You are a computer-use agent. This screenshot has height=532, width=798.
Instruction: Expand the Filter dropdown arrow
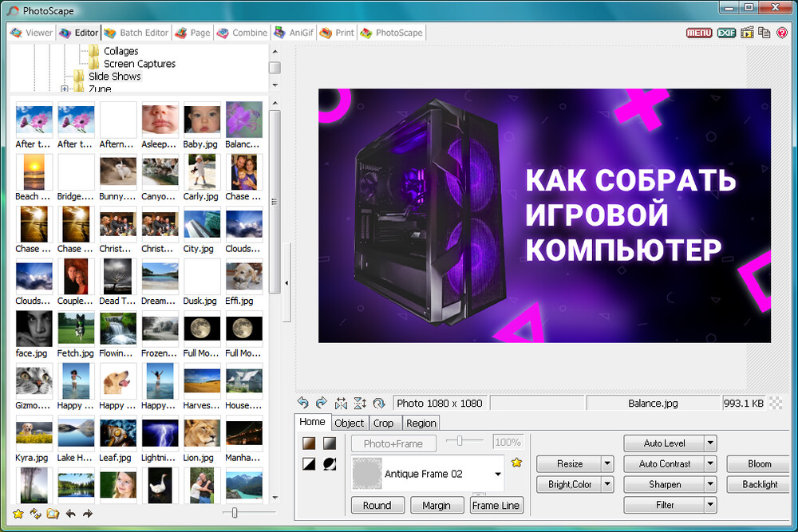[710, 505]
